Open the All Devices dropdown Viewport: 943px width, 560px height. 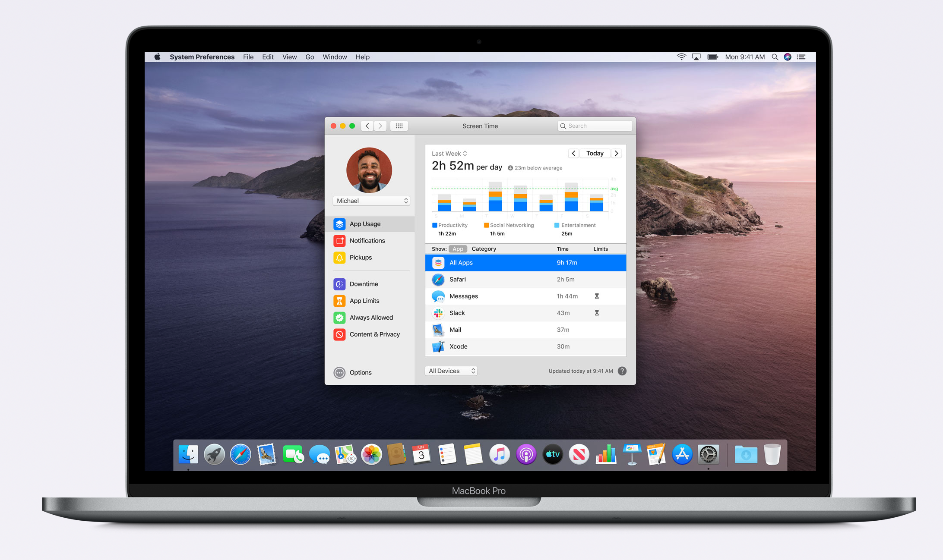pyautogui.click(x=451, y=371)
